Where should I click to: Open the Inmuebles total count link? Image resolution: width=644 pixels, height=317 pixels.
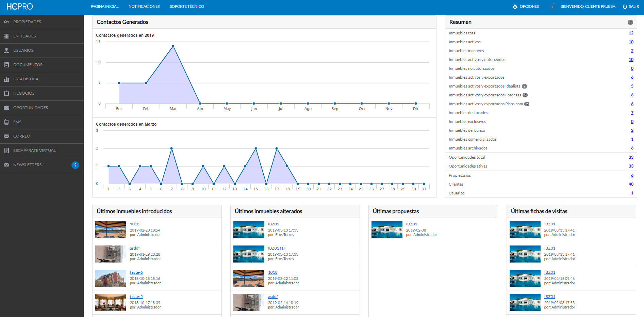[631, 33]
